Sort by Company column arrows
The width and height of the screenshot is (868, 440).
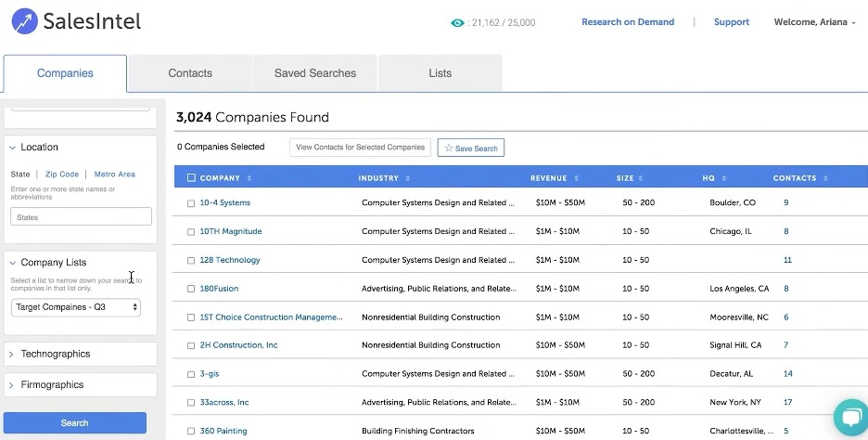coord(249,178)
